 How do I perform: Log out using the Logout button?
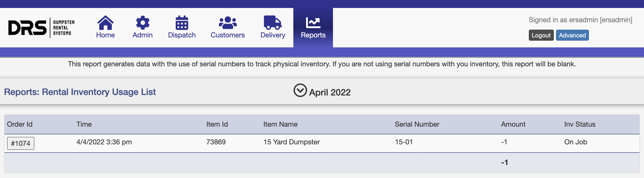click(541, 35)
